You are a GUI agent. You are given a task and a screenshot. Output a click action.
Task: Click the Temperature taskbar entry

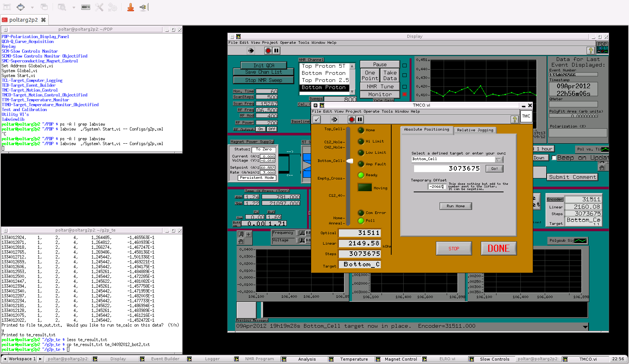click(353, 359)
